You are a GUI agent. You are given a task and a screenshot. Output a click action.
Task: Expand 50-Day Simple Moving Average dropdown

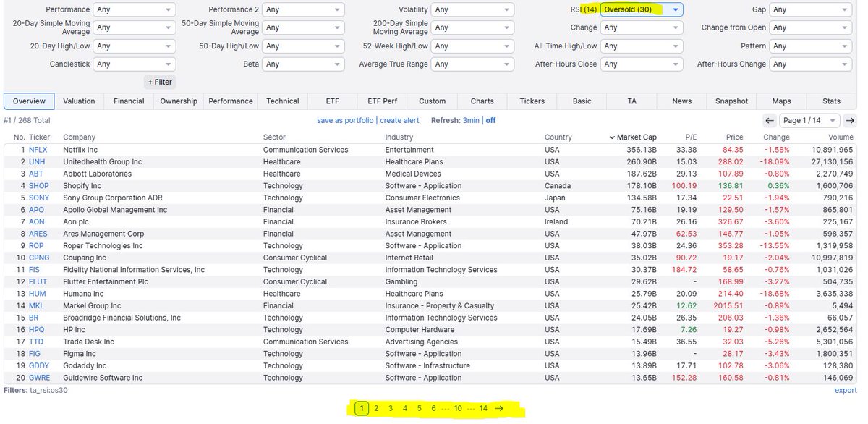pyautogui.click(x=304, y=27)
